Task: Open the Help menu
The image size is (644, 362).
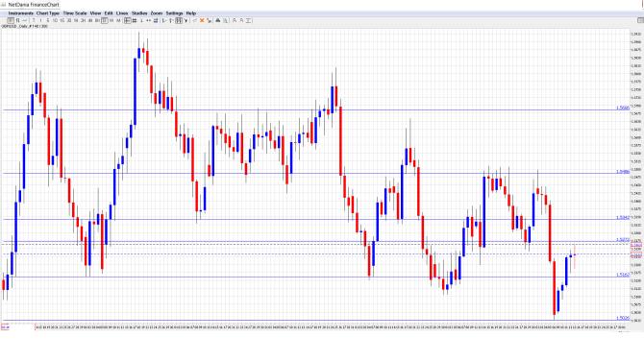Action: [x=191, y=13]
